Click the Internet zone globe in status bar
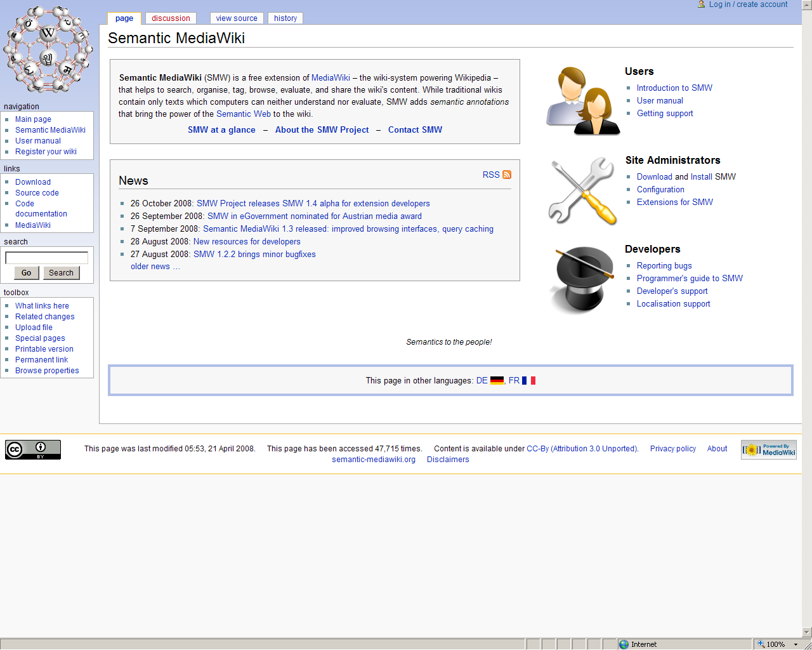Viewport: 812px width, 650px height. click(x=624, y=644)
